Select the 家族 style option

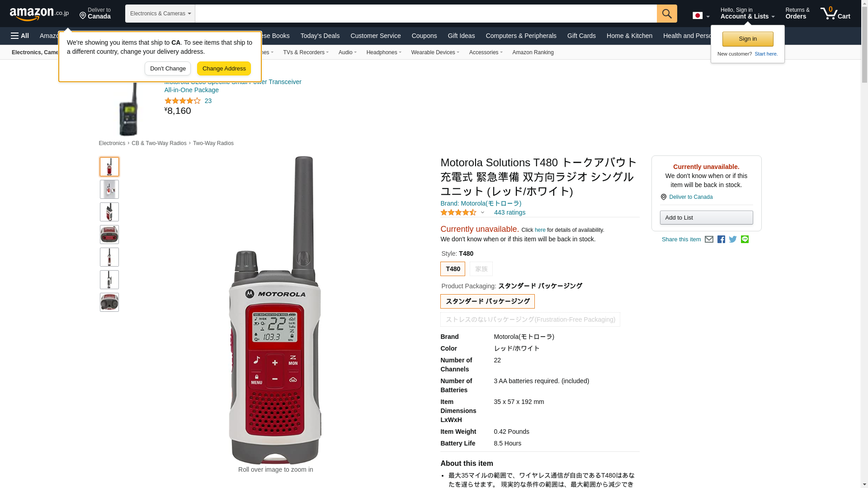coord(481,269)
